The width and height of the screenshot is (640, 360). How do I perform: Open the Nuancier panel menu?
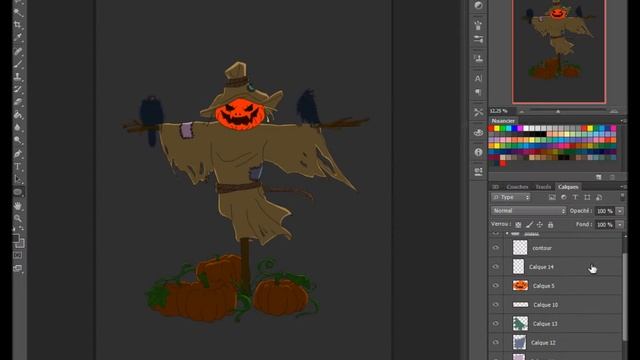(623, 121)
